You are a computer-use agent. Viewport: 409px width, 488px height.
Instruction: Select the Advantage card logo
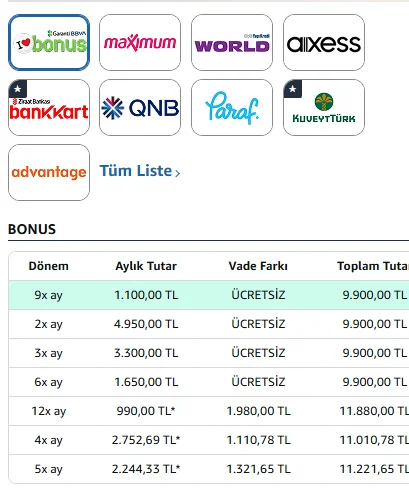coord(49,172)
